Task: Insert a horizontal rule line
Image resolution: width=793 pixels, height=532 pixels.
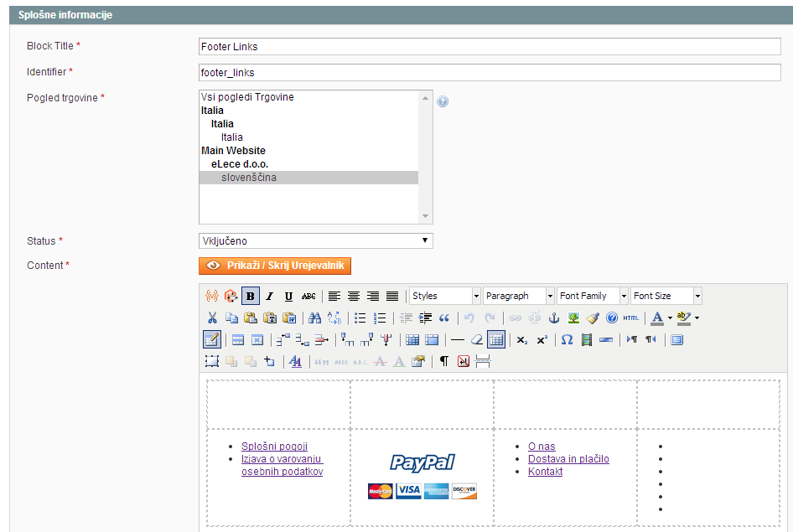Action: click(457, 339)
